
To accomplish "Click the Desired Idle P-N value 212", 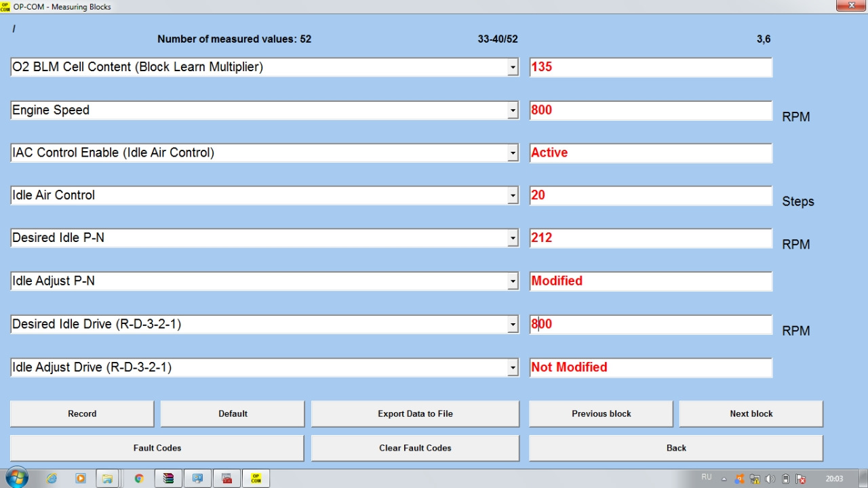I will point(651,239).
